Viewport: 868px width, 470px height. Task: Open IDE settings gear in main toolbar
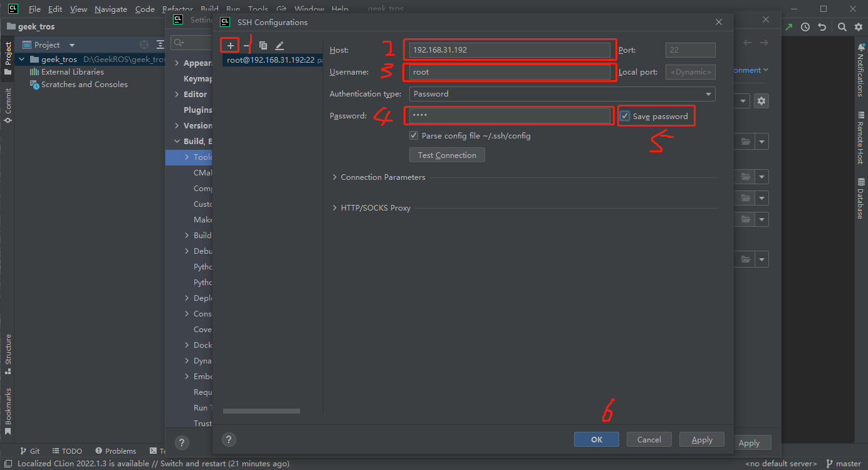click(x=857, y=27)
